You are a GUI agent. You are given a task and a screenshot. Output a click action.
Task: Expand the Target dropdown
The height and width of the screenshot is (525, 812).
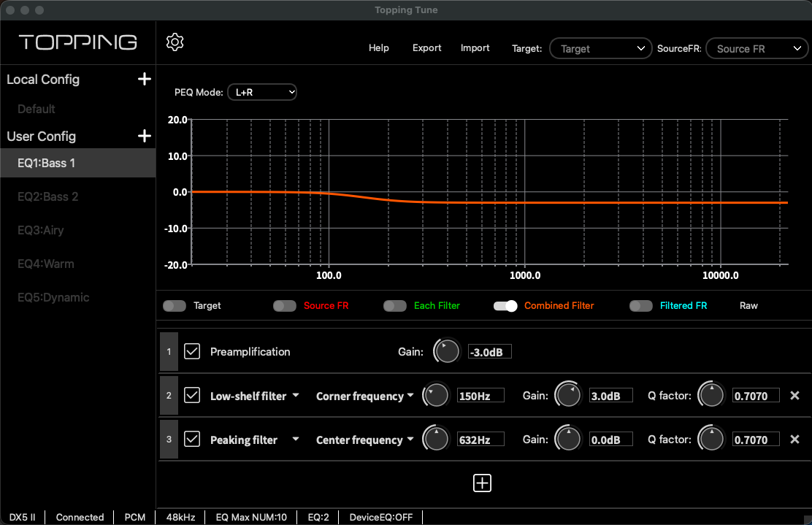click(600, 48)
